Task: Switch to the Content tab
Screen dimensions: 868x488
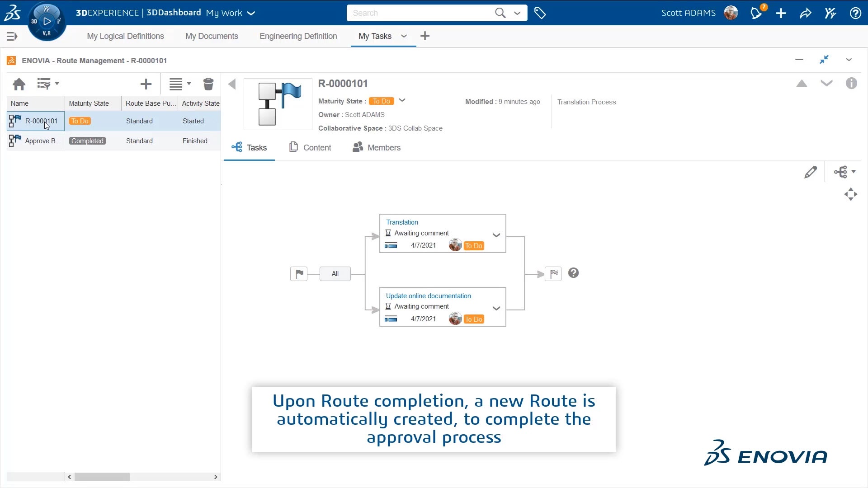Action: point(310,148)
